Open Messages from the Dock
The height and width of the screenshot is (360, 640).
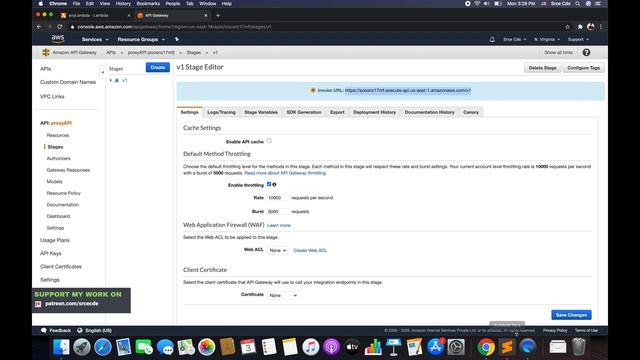coord(165,347)
